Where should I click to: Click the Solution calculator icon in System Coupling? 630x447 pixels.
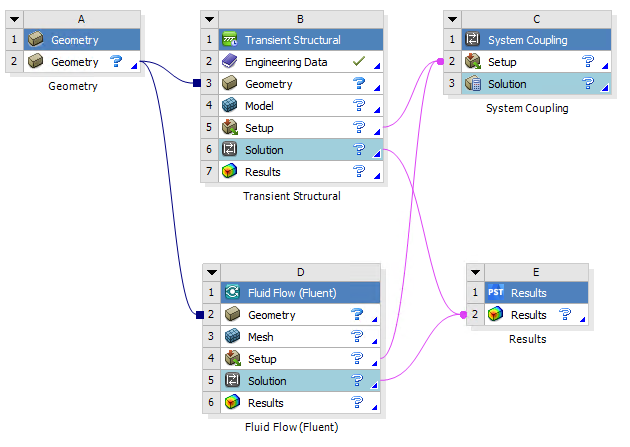(x=473, y=84)
